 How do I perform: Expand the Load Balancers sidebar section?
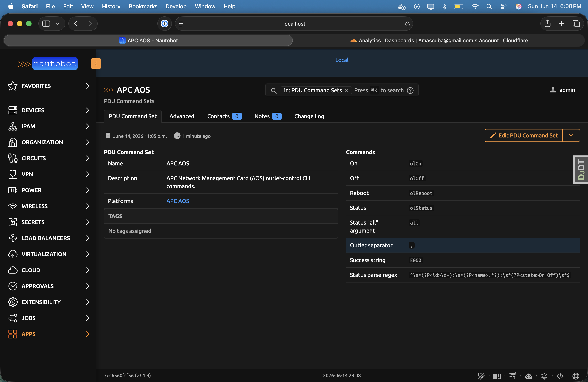click(48, 238)
